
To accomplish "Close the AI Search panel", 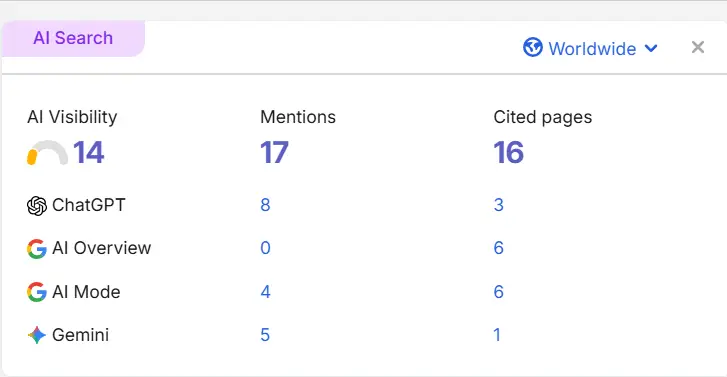I will 698,47.
